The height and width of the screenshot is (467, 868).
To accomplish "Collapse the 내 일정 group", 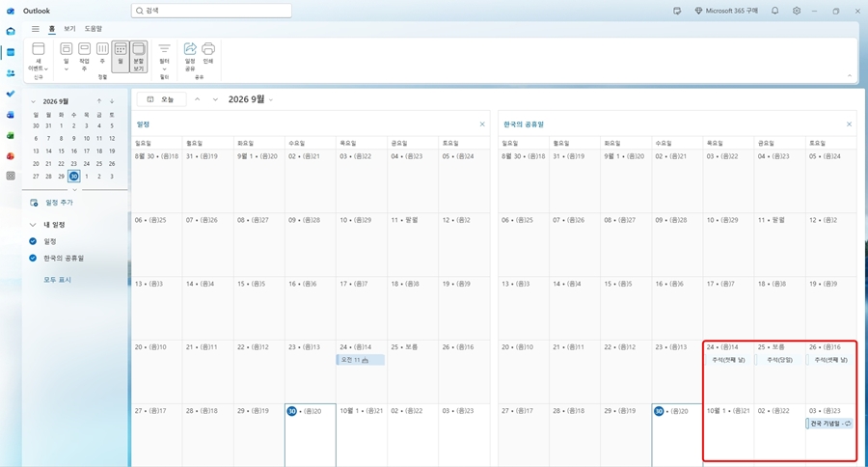I will (x=33, y=225).
